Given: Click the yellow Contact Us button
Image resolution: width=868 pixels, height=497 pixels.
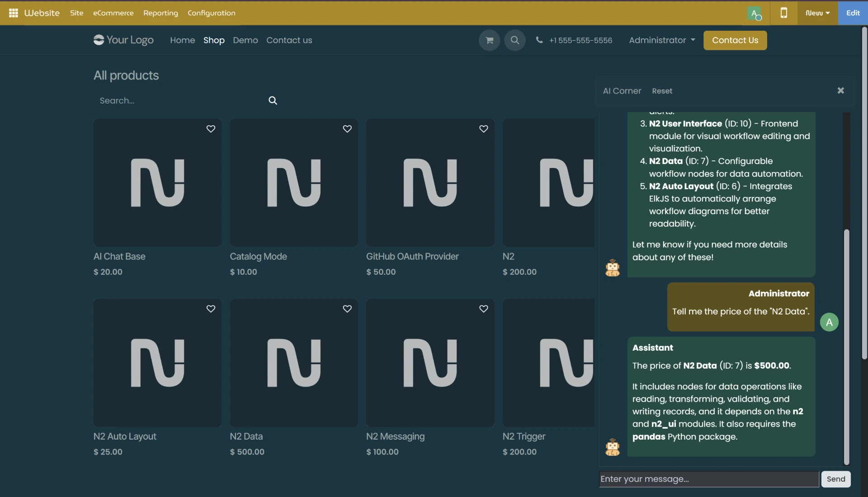Looking at the screenshot, I should (x=735, y=40).
